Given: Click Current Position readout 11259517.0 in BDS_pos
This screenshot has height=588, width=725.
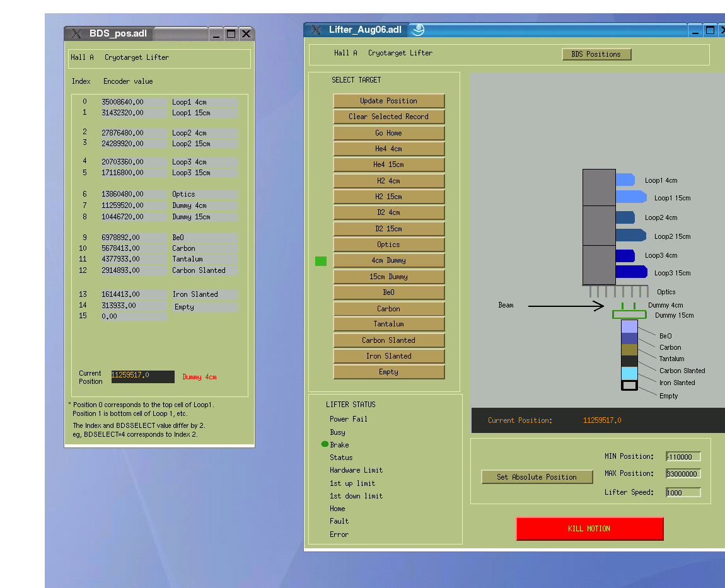Looking at the screenshot, I should pos(142,376).
